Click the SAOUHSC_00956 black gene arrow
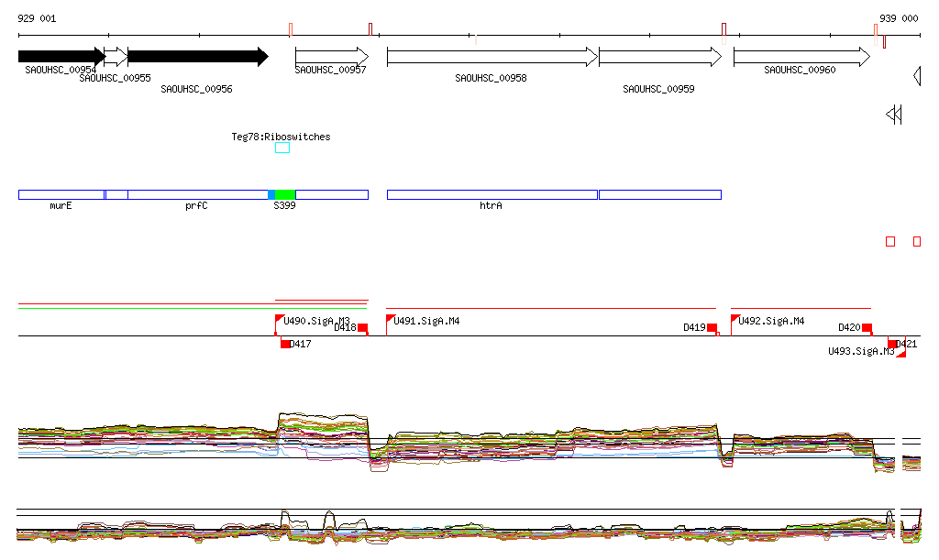The width and height of the screenshot is (939, 560). point(197,57)
